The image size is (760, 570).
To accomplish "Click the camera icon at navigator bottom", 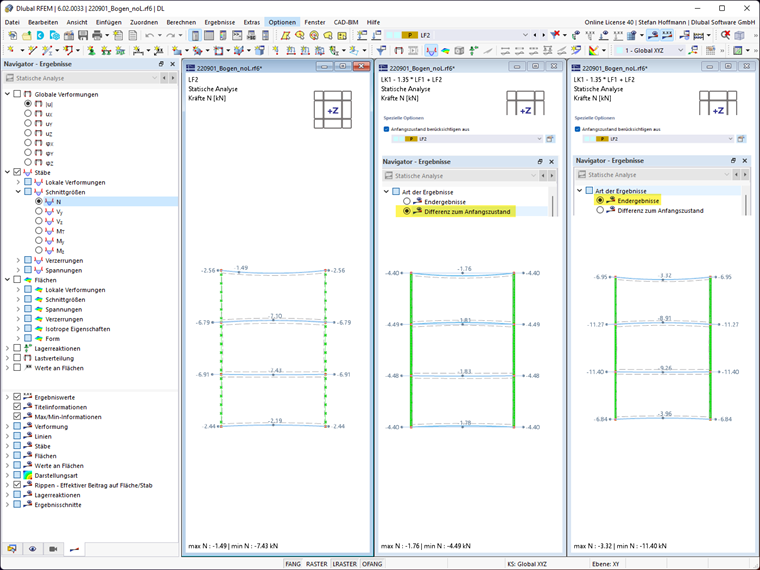I will click(53, 549).
